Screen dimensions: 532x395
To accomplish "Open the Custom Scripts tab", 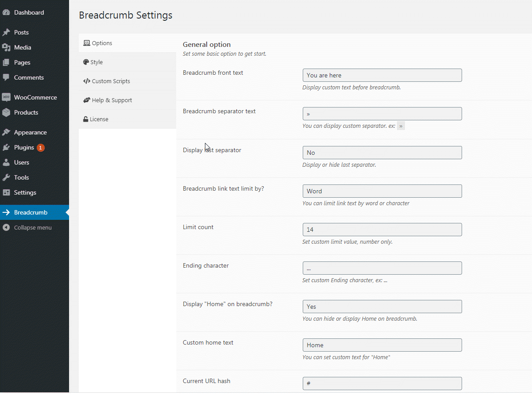I will point(110,81).
